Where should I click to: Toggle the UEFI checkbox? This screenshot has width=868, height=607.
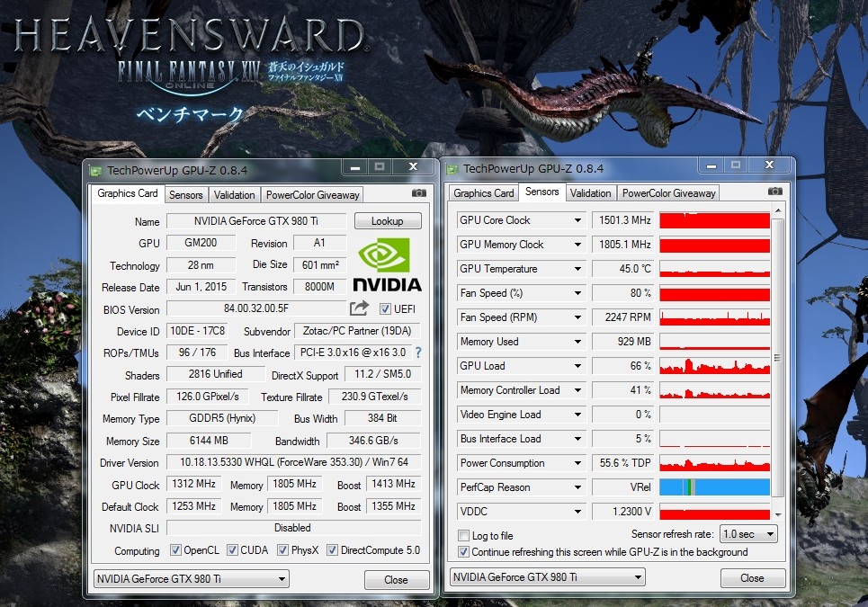point(385,308)
